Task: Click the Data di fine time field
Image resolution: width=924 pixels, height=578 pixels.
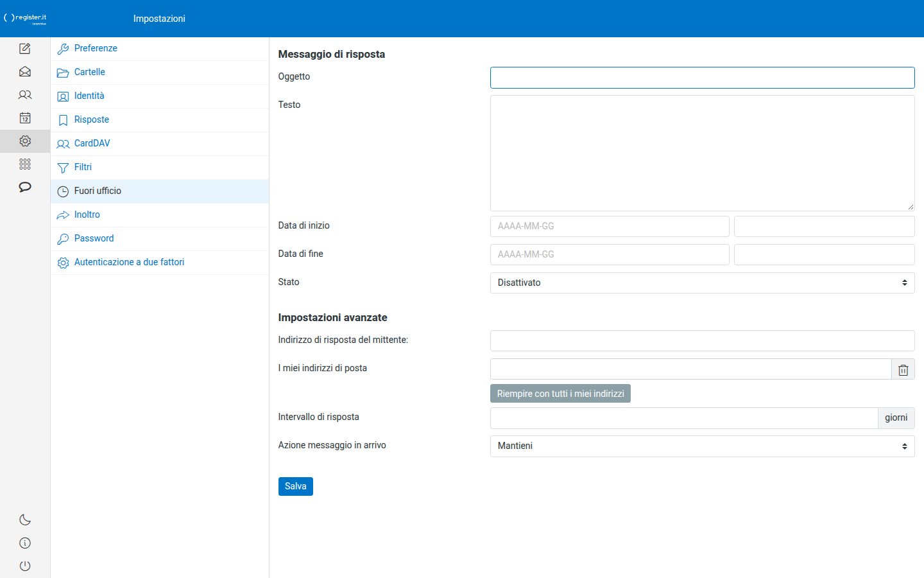Action: pos(825,255)
